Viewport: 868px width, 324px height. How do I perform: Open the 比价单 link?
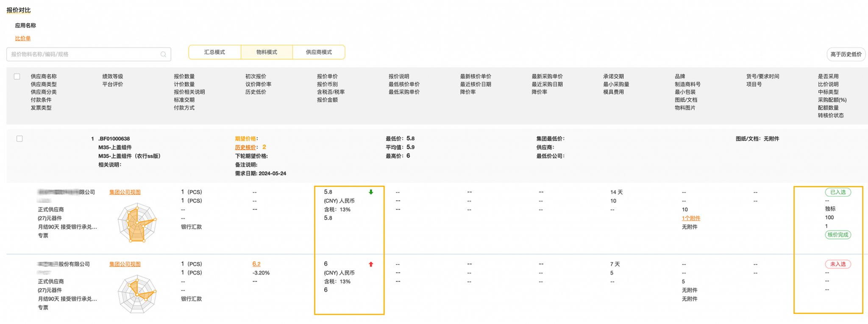pyautogui.click(x=23, y=39)
